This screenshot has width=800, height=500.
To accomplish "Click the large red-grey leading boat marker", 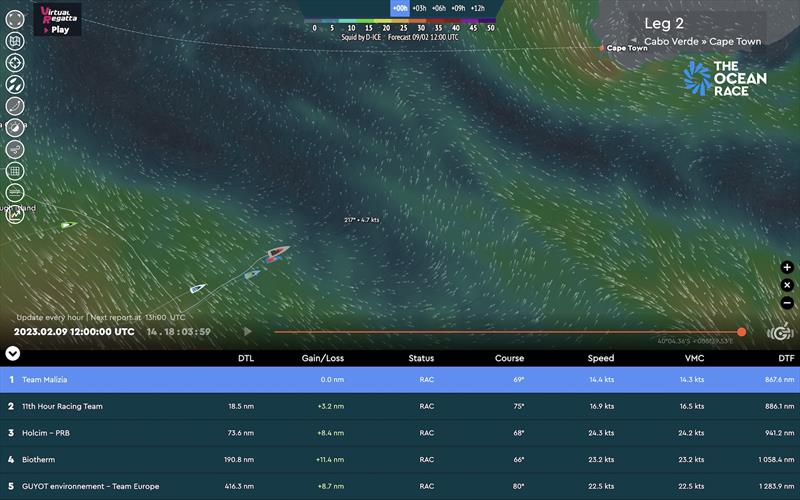I will tap(279, 251).
